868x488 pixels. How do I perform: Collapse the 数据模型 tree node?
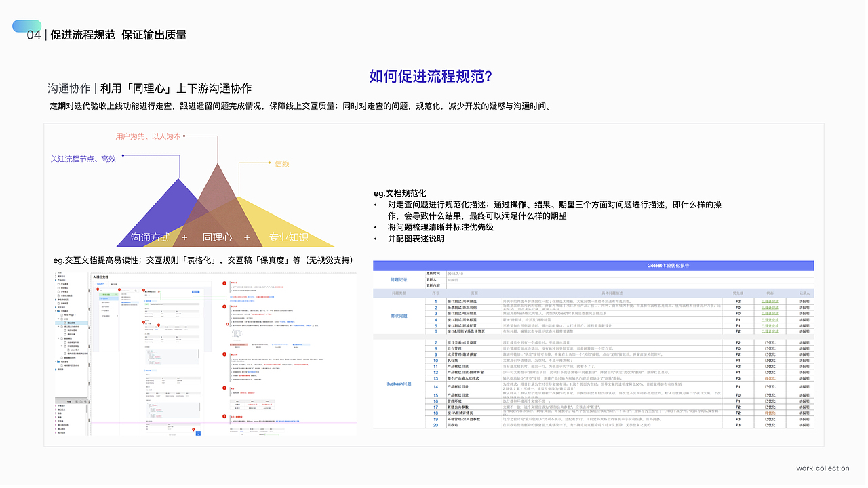tap(58, 338)
